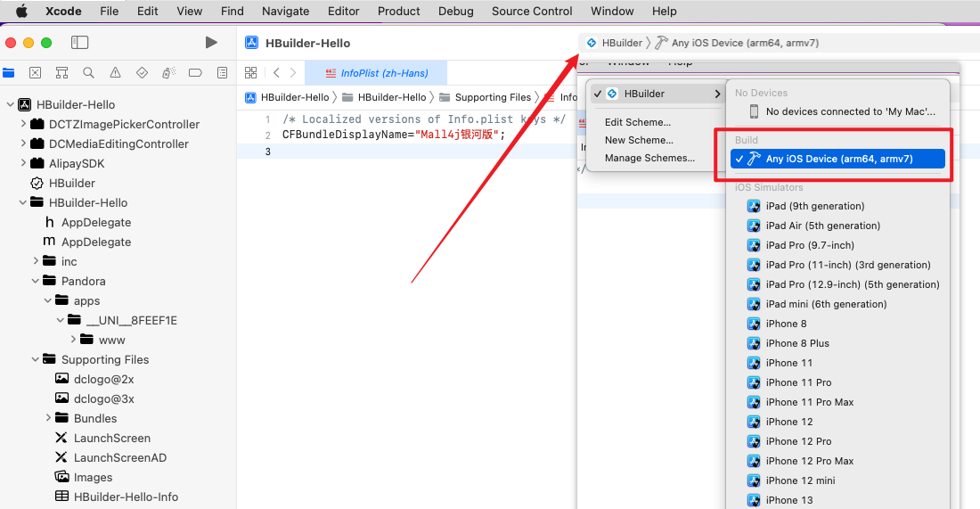Image resolution: width=980 pixels, height=509 pixels.
Task: Select iPhone 12 Pro Max simulator
Action: 809,461
